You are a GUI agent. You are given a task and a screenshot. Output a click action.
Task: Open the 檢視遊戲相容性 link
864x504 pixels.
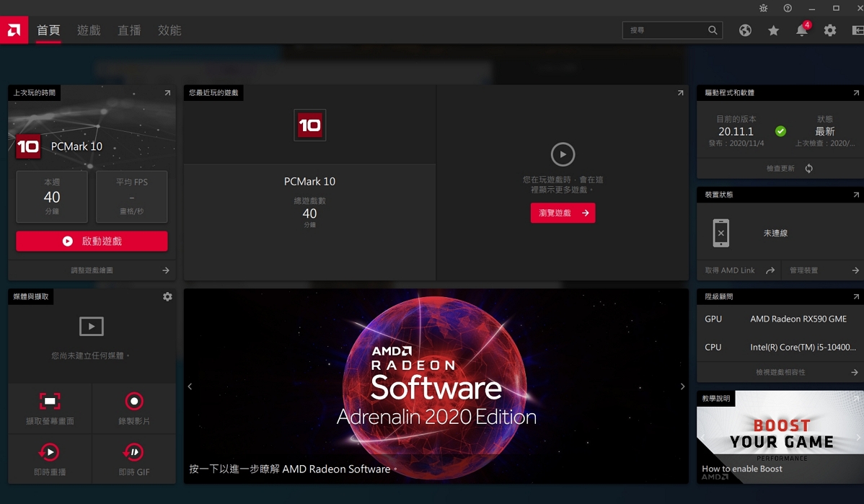(x=780, y=372)
